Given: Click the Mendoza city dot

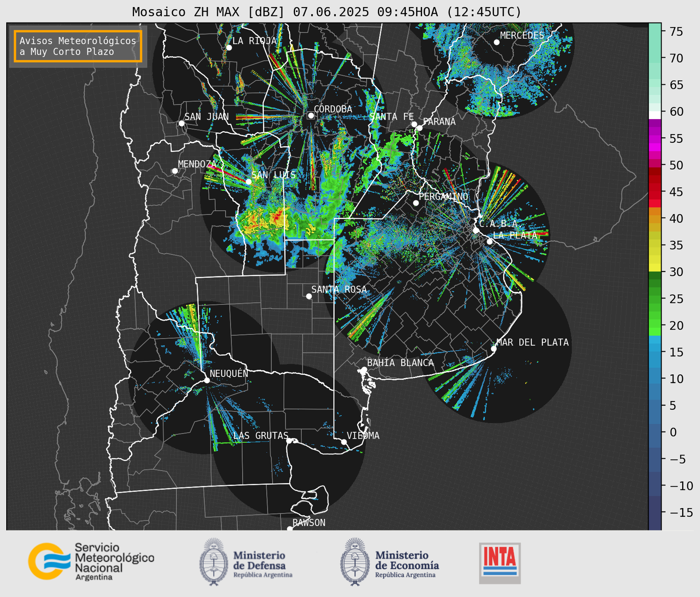Looking at the screenshot, I should point(175,171).
